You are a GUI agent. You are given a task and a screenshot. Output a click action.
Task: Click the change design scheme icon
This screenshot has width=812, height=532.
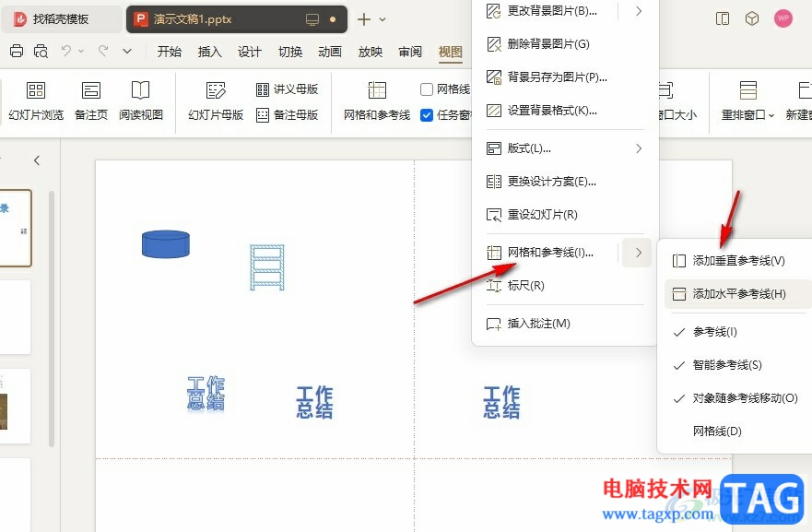tap(494, 182)
